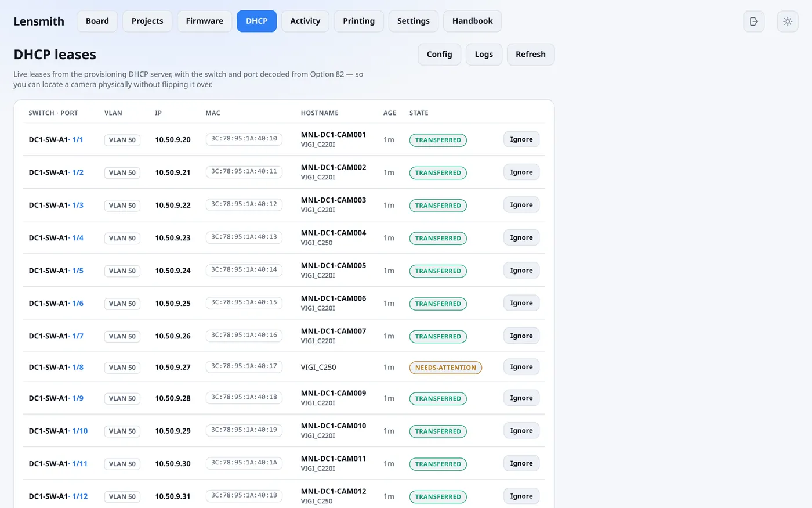Open the DHCP Logs
Image resolution: width=812 pixels, height=508 pixels.
484,55
